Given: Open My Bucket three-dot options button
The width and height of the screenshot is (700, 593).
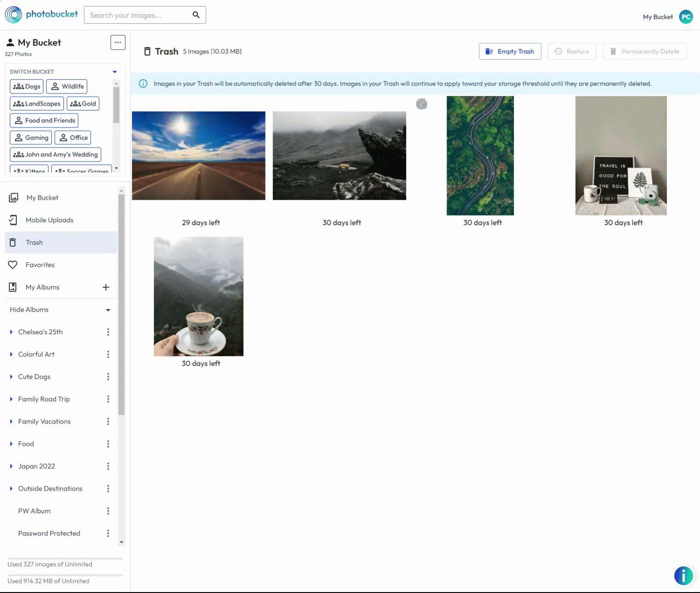Looking at the screenshot, I should click(x=118, y=42).
